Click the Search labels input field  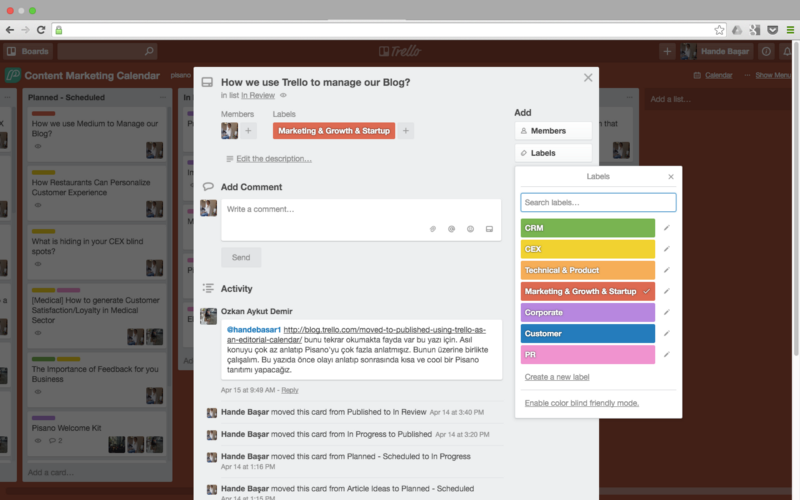(x=598, y=203)
